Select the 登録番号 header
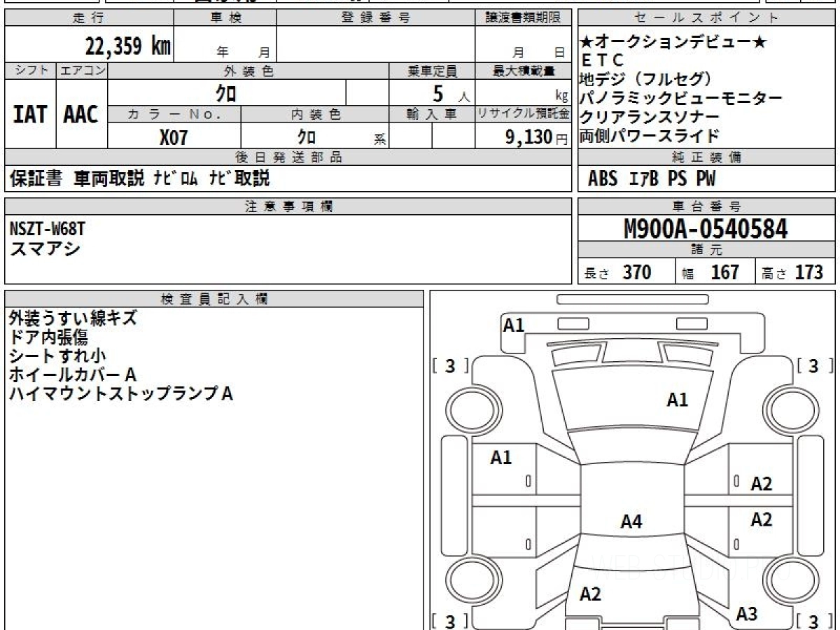The image size is (840, 630). [x=376, y=18]
